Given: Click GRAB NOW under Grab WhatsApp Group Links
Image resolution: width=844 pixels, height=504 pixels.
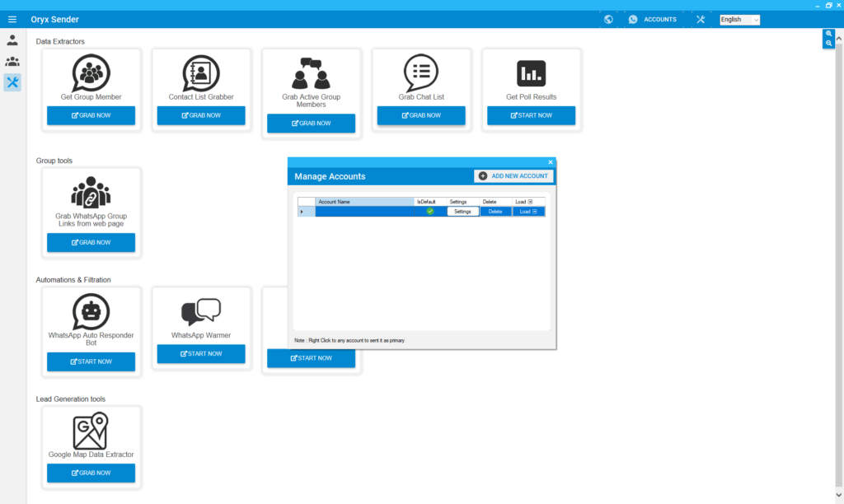Looking at the screenshot, I should pos(91,243).
